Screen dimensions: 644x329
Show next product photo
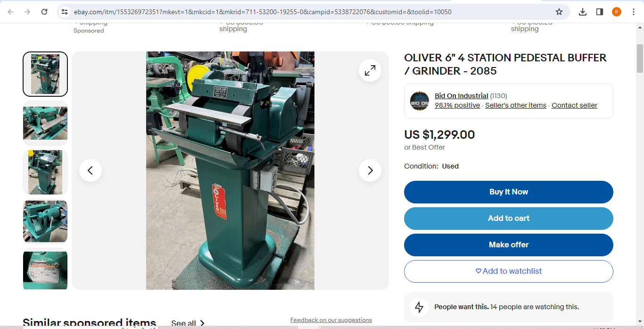pos(370,170)
